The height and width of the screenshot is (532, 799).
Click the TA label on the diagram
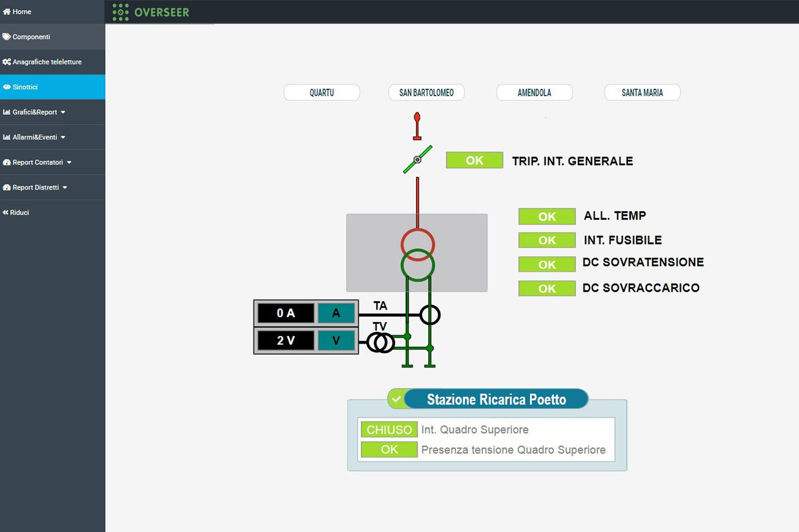380,306
